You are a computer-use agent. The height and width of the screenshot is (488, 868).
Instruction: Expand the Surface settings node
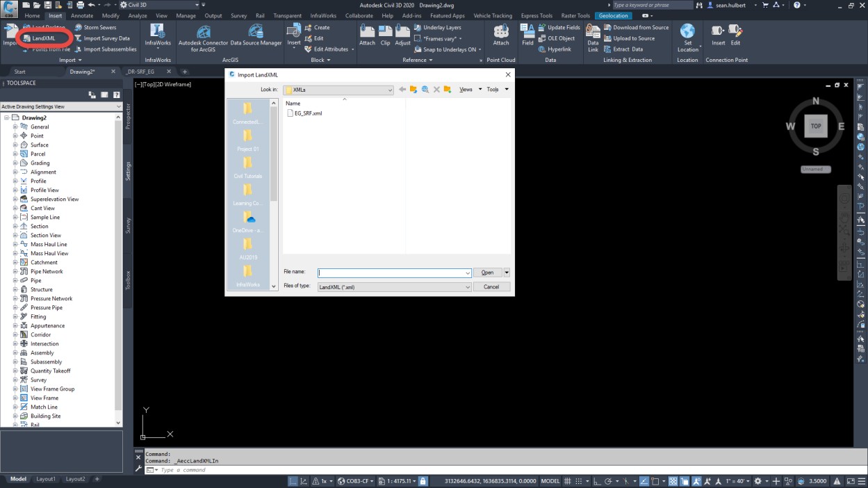tap(15, 145)
